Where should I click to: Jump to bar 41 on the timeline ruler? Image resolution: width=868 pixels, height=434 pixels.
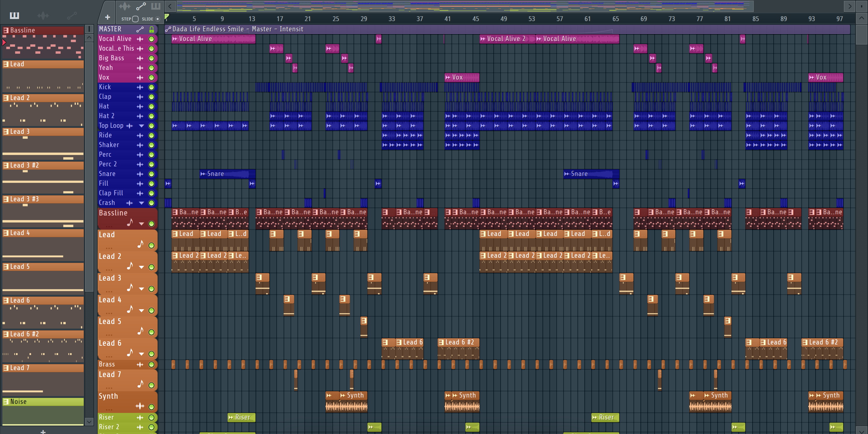tap(448, 19)
